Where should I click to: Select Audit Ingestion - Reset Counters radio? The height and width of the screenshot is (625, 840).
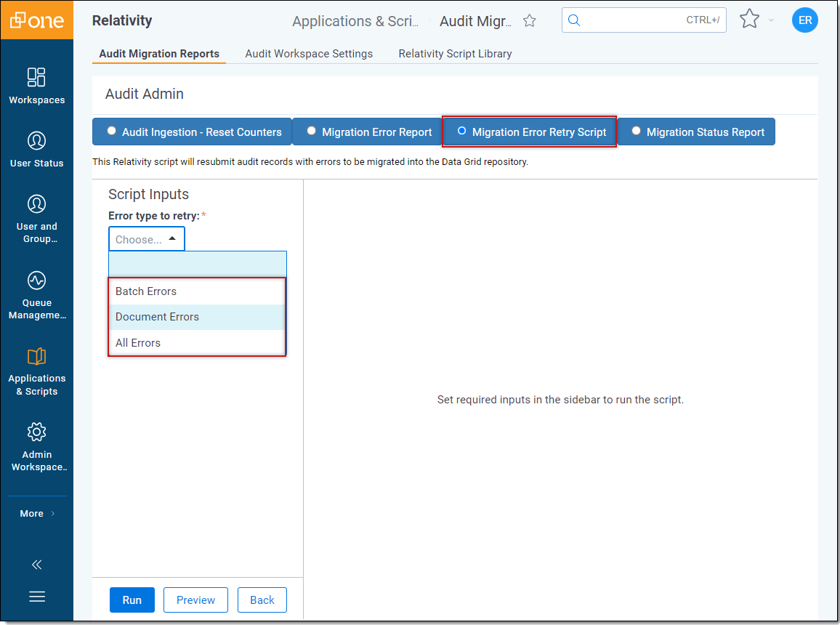(x=111, y=132)
